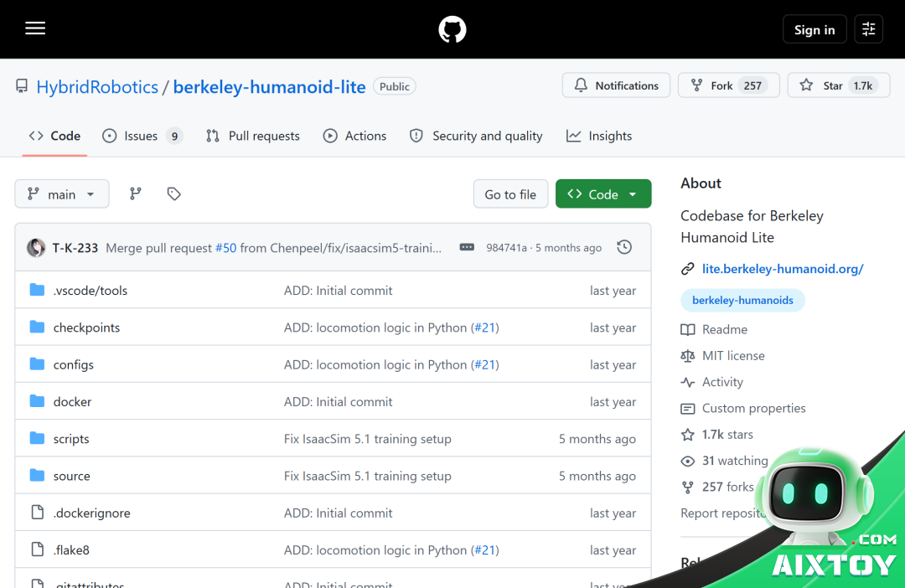Image resolution: width=905 pixels, height=588 pixels.
Task: Click folder icon beside checkpoints
Action: pos(37,328)
